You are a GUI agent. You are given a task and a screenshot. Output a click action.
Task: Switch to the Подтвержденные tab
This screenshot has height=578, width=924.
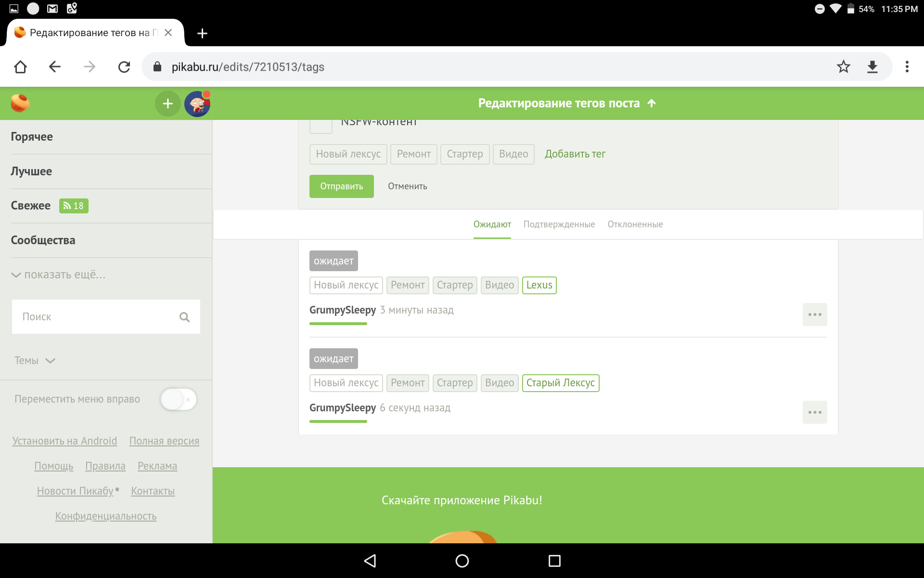click(559, 224)
